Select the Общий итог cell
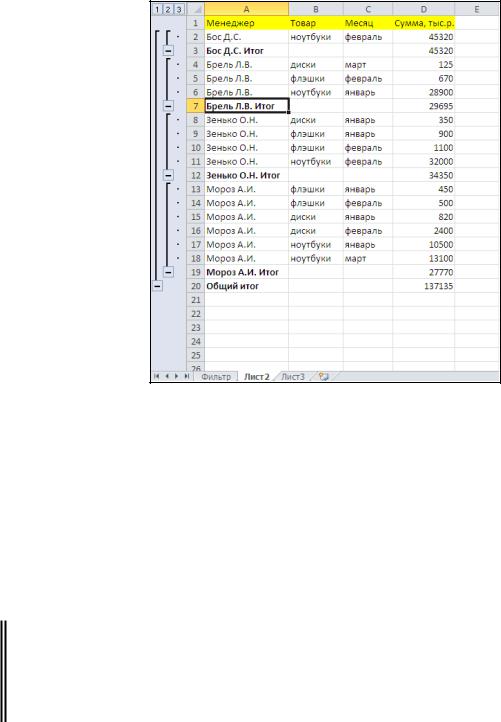The image size is (501, 722). tap(246, 286)
